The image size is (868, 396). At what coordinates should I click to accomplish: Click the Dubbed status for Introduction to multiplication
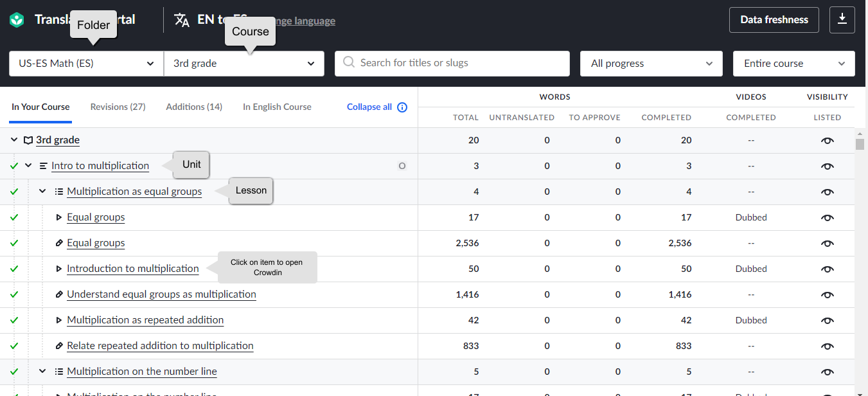[751, 269]
